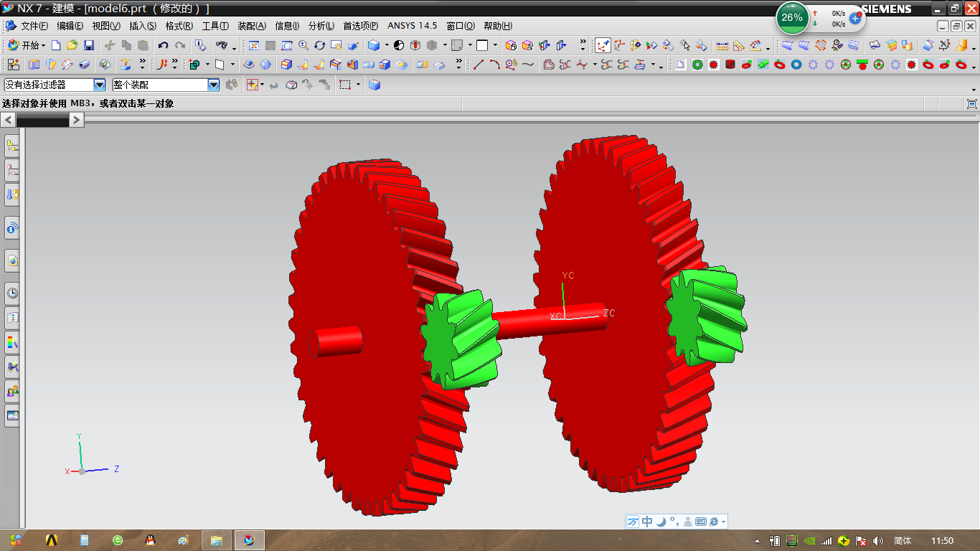This screenshot has width=980, height=551.
Task: Click the right scroll arrow button
Action: (x=77, y=120)
